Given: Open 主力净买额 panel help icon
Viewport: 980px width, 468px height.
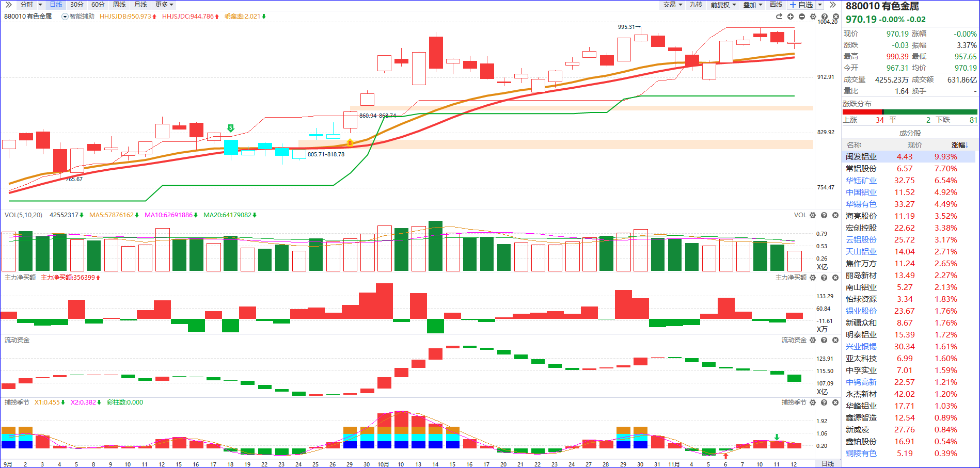Looking at the screenshot, I should [824, 278].
